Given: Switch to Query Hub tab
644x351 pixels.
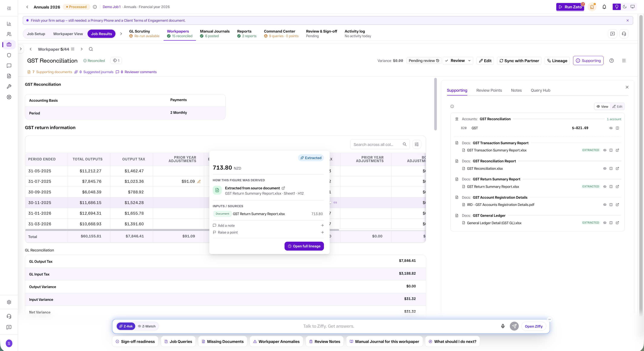Looking at the screenshot, I should [540, 90].
